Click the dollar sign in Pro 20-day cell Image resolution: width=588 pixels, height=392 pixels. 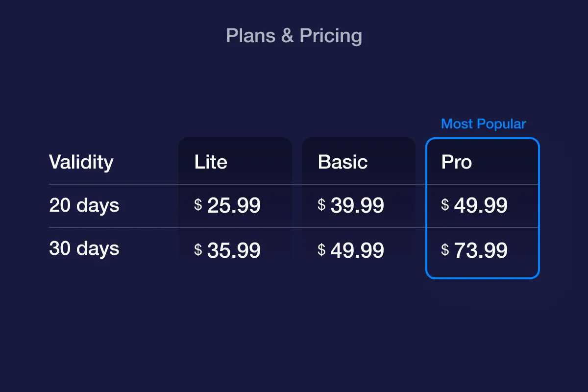tap(445, 205)
